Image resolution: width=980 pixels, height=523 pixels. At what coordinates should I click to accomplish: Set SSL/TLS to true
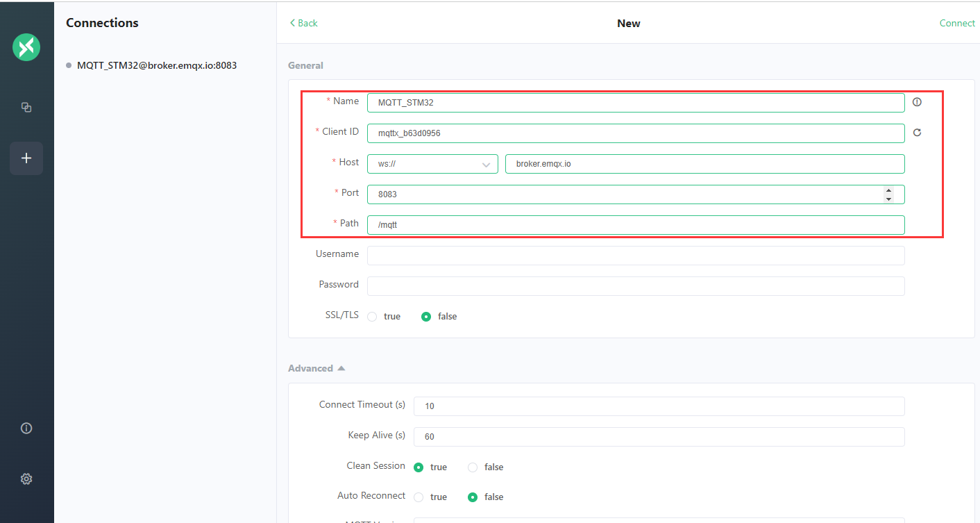373,317
